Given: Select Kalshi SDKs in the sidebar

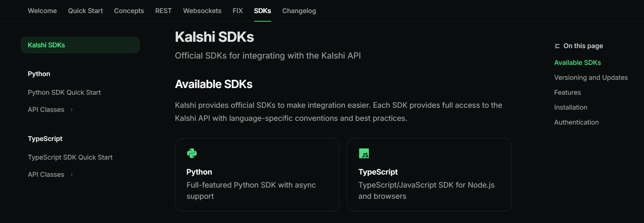Looking at the screenshot, I should (x=80, y=45).
